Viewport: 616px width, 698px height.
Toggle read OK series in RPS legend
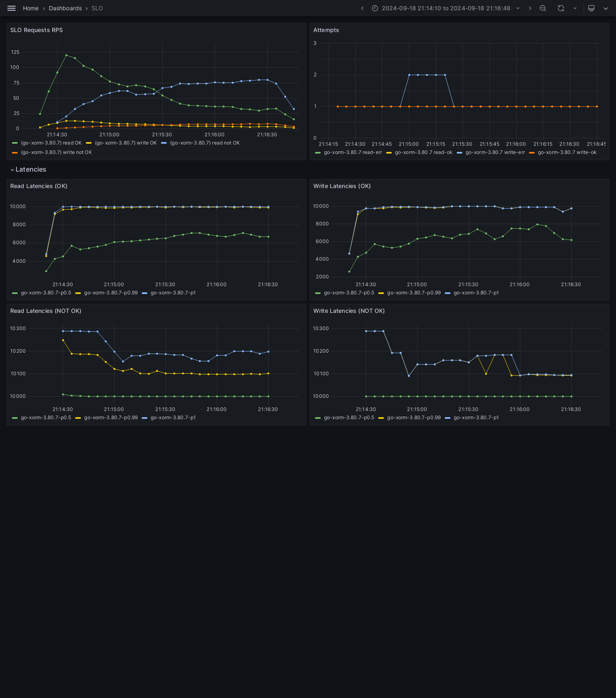[51, 143]
